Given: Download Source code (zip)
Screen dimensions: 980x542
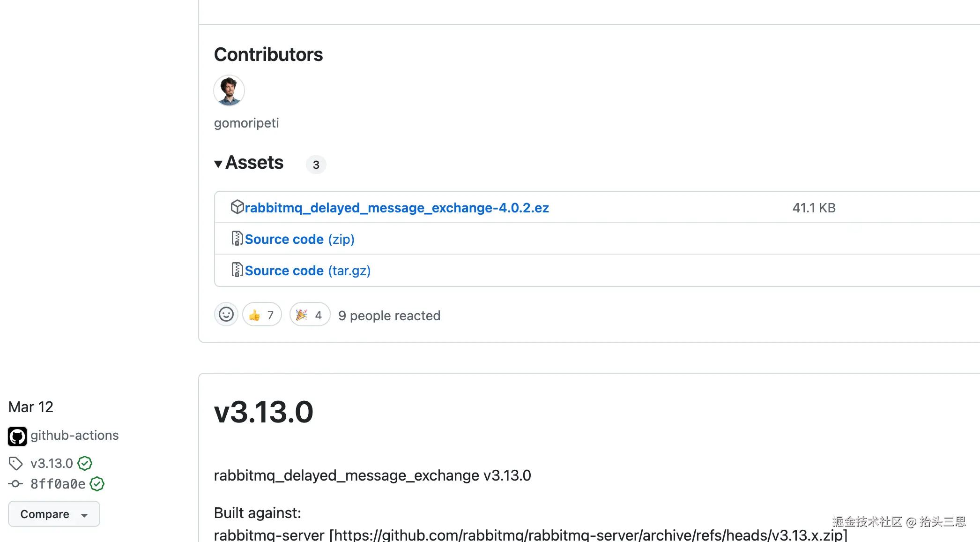Looking at the screenshot, I should (x=299, y=239).
